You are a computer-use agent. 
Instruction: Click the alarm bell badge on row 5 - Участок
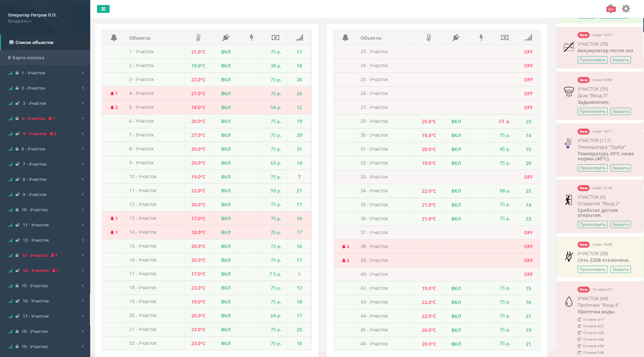[x=114, y=107]
